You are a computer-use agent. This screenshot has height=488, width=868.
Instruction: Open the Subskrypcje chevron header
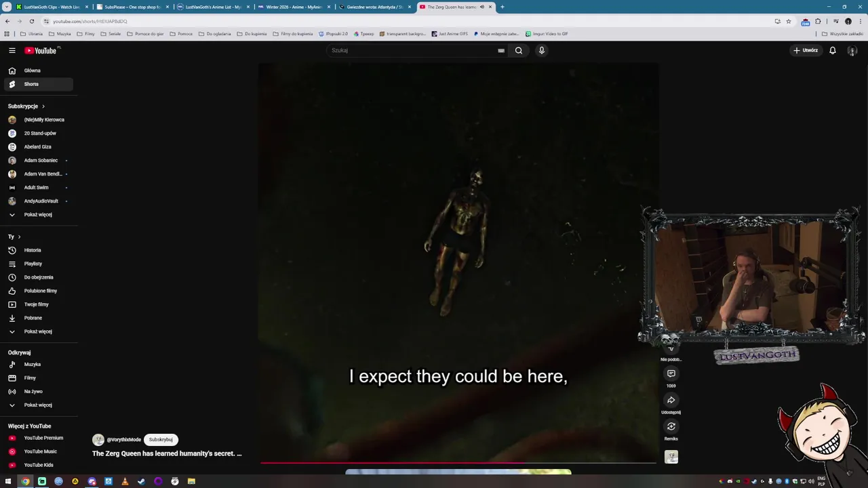click(26, 106)
